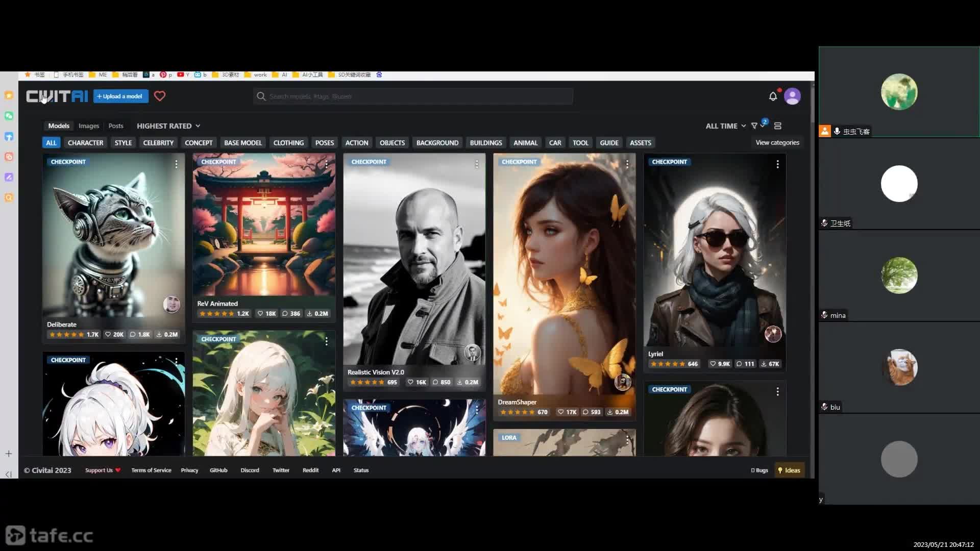Viewport: 980px width, 551px height.
Task: Select the CHARACTER category filter
Action: pos(85,143)
